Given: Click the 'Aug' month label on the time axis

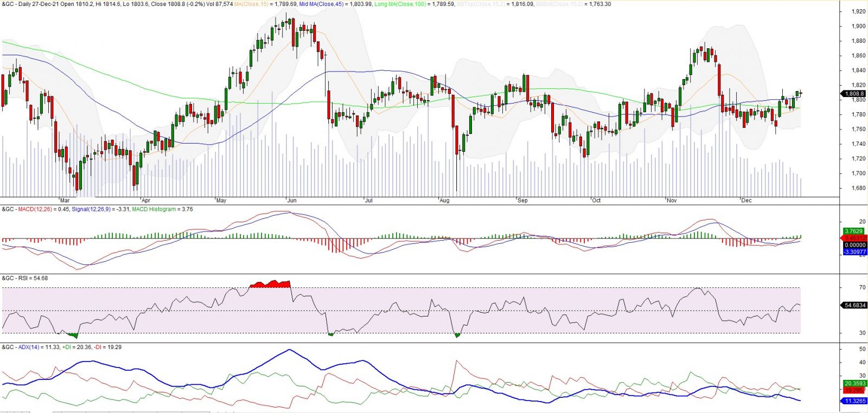Looking at the screenshot, I should pyautogui.click(x=444, y=201).
